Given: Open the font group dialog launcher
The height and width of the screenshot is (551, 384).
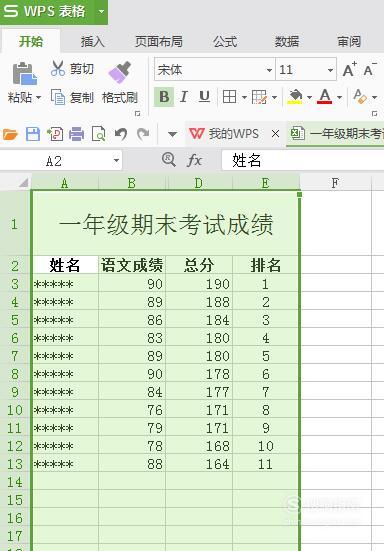Looking at the screenshot, I should tap(375, 113).
